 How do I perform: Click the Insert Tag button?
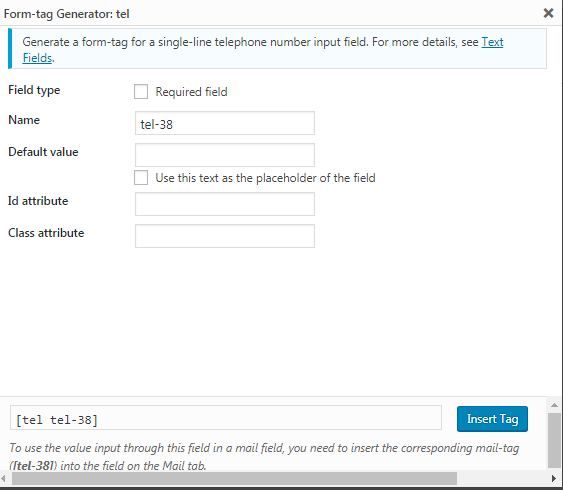[x=492, y=419]
